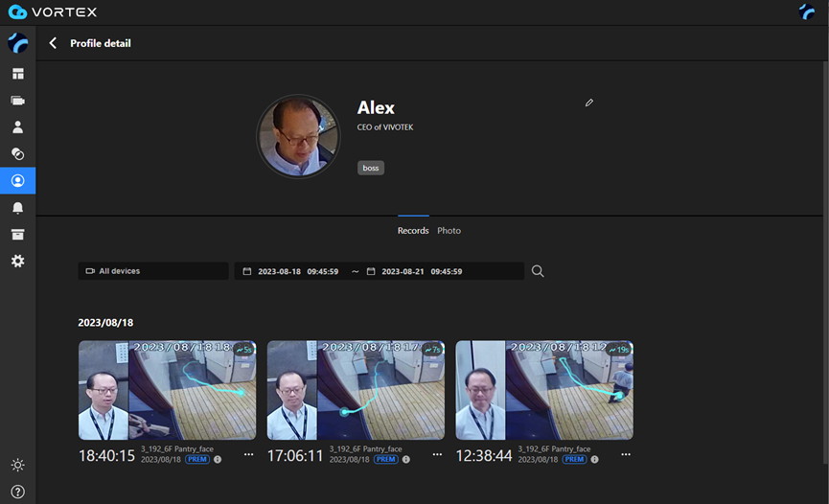This screenshot has height=504, width=829.
Task: Toggle light/dark theme with sun icon
Action: (x=17, y=466)
